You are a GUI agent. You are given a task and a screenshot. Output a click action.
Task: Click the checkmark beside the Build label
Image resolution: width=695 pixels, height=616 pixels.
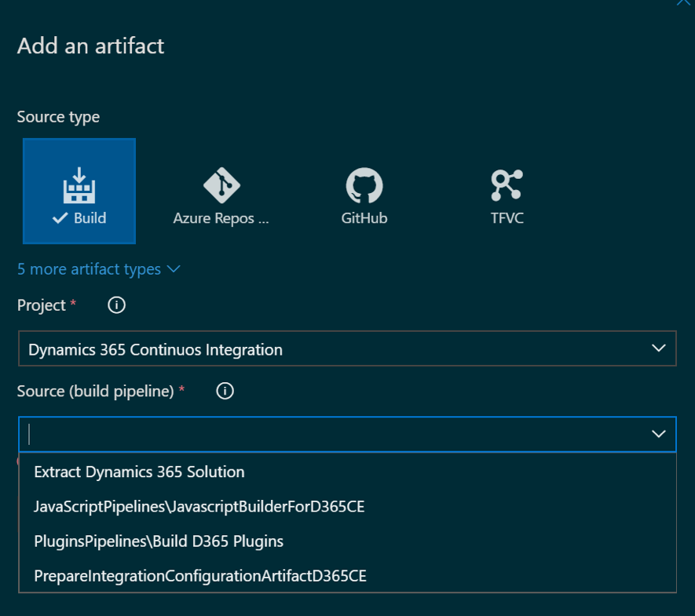(x=60, y=218)
